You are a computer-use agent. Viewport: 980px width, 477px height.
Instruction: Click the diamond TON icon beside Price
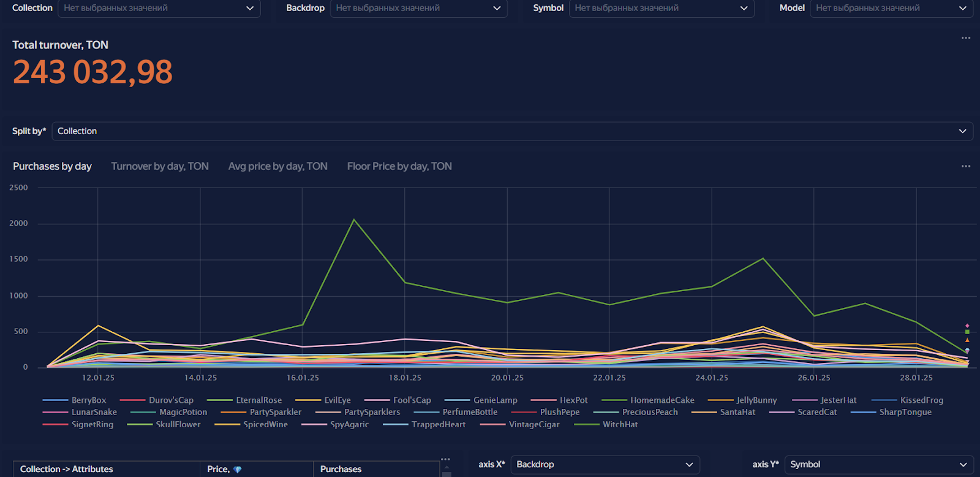click(238, 470)
